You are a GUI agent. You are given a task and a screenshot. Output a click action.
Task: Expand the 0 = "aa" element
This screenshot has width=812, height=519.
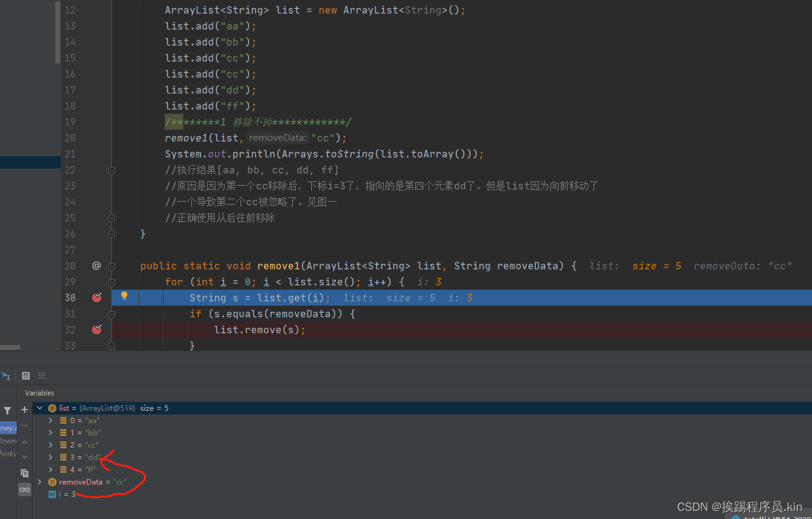click(51, 421)
